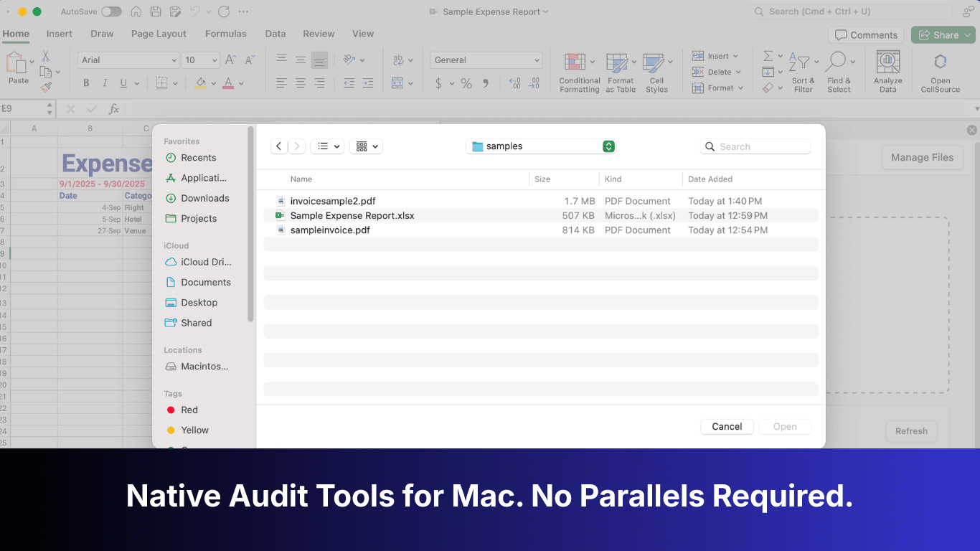
Task: Cancel the file picker dialog
Action: click(x=727, y=427)
